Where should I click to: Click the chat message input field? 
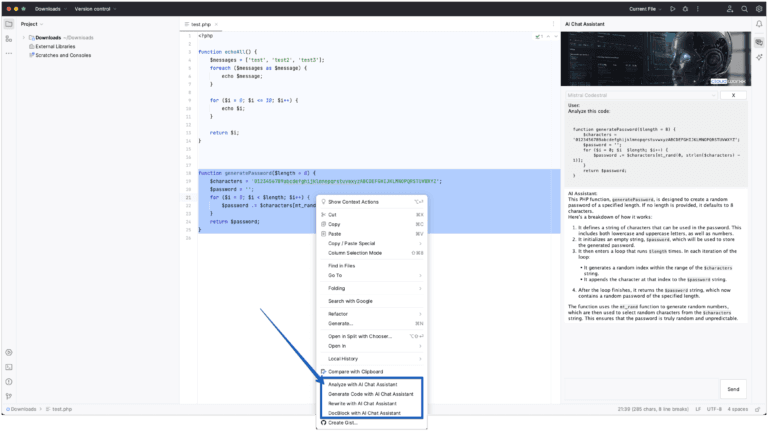point(641,389)
